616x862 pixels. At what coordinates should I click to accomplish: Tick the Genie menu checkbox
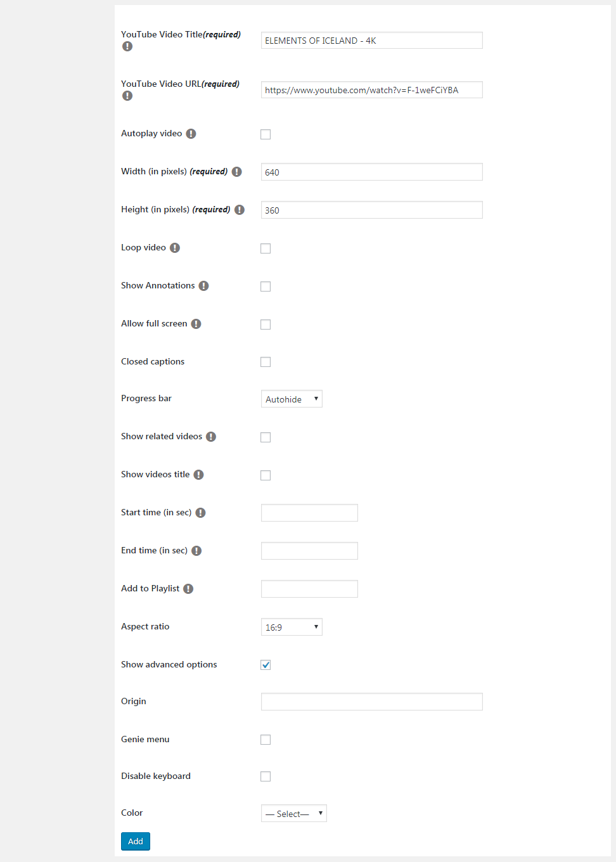[266, 740]
